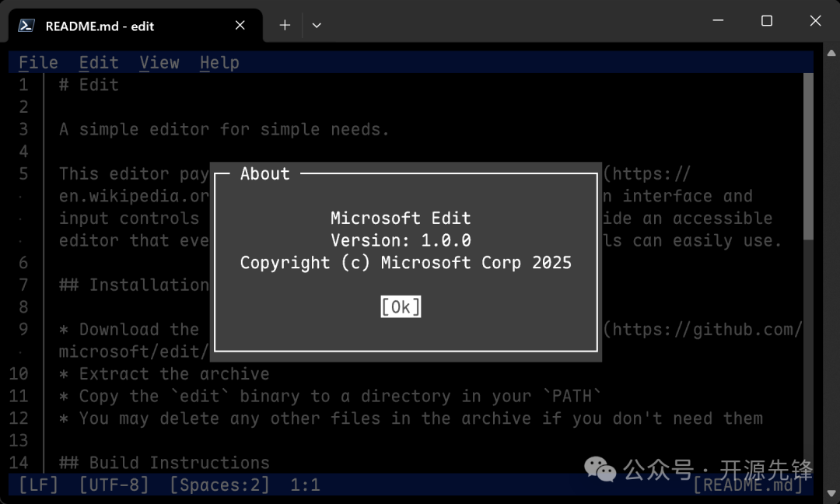The height and width of the screenshot is (504, 840).
Task: Maximize the terminal window
Action: pos(767,20)
